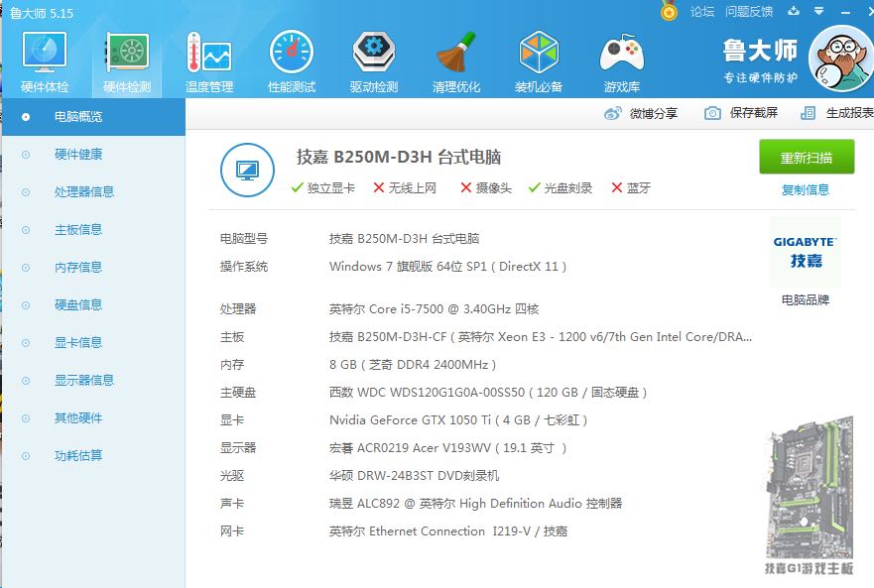Click the GIGABYTE 技嘉 brand logo
This screenshot has height=588, width=874.
pos(805,252)
